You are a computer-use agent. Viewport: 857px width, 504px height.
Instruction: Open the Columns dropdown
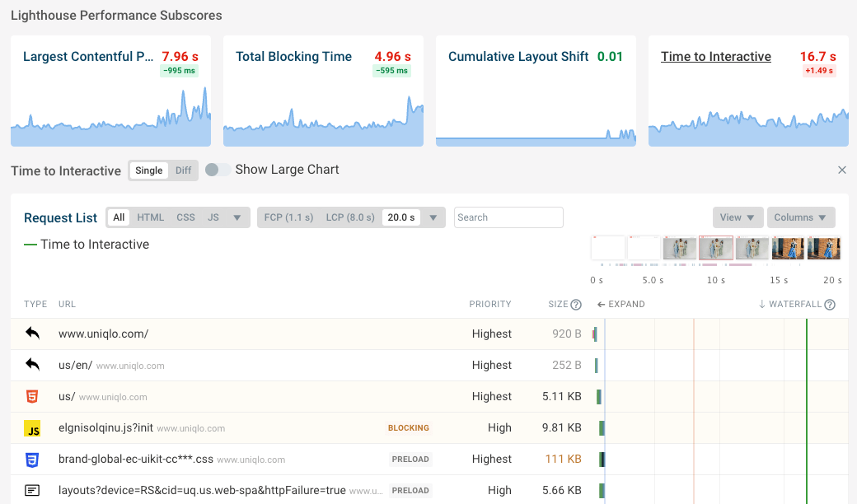[801, 217]
